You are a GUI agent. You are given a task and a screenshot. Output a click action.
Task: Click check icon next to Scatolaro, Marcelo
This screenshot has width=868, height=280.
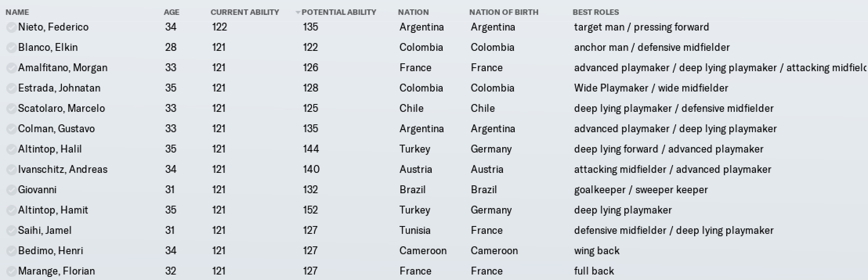pos(11,108)
